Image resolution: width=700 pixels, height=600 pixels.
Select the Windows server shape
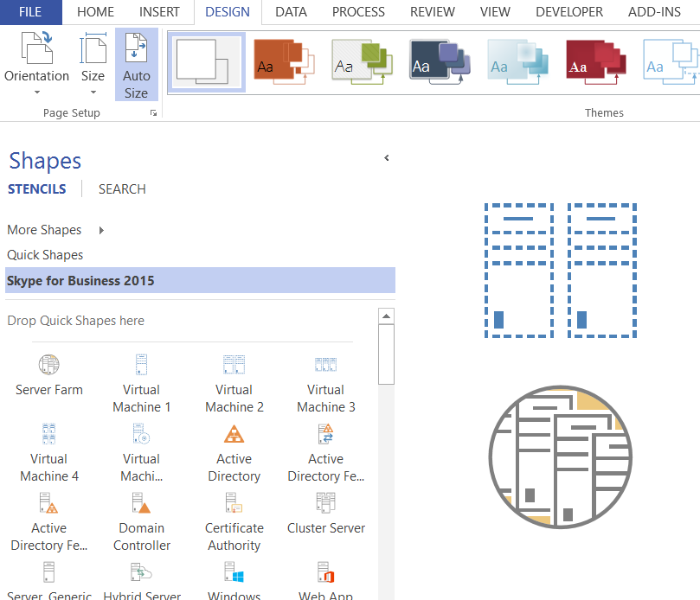tap(234, 580)
